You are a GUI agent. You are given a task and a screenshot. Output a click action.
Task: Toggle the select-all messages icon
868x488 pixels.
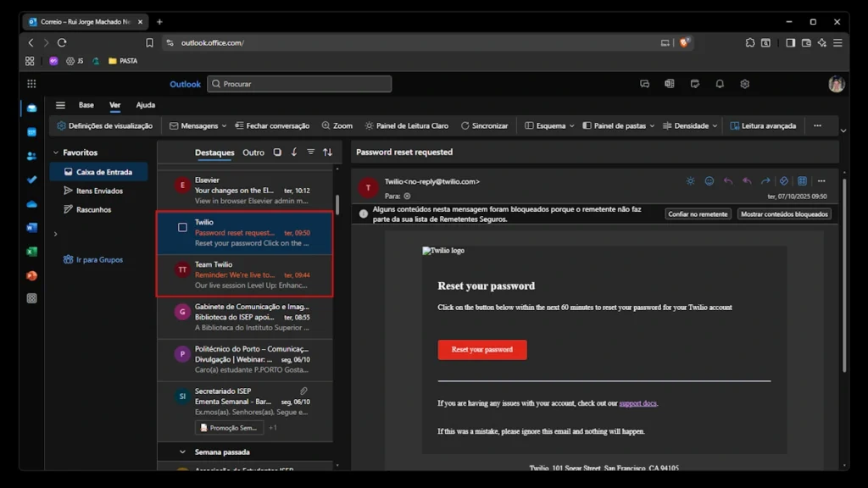pos(277,152)
